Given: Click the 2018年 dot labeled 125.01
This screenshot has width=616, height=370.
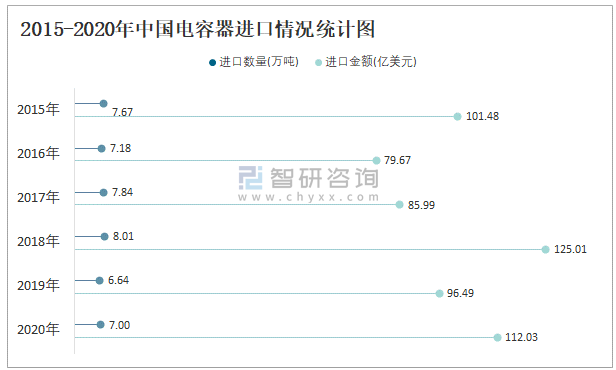Looking at the screenshot, I should (x=545, y=249).
